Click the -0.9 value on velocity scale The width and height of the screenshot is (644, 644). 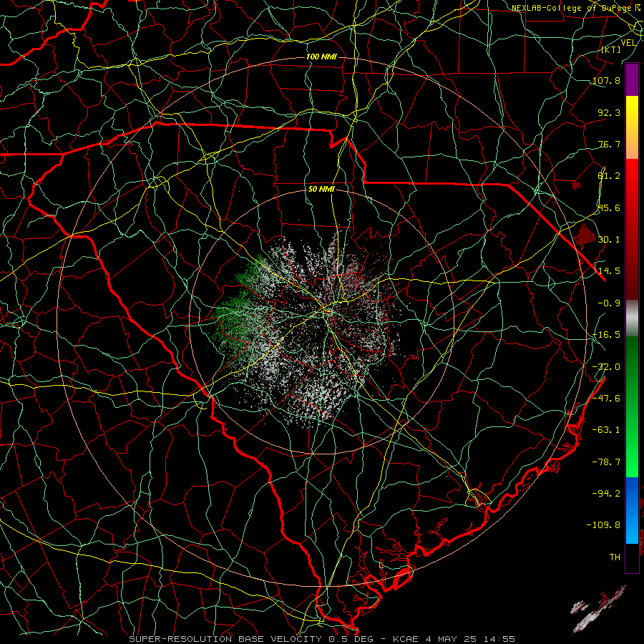609,303
